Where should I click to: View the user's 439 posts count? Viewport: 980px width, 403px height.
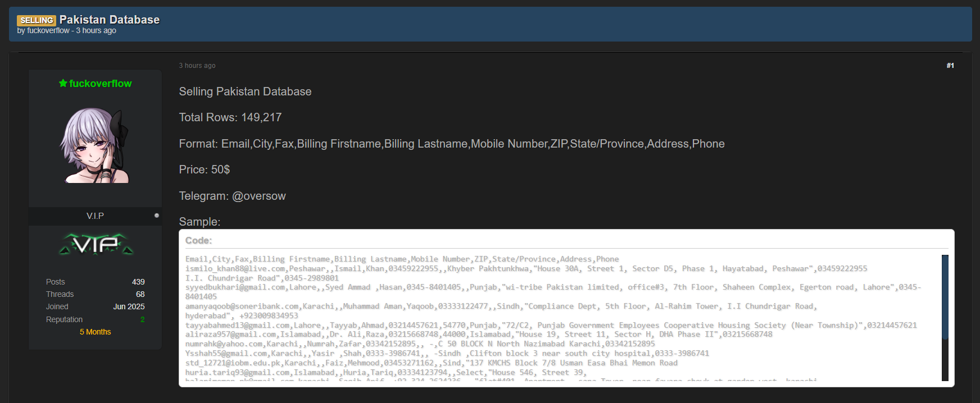pos(138,282)
